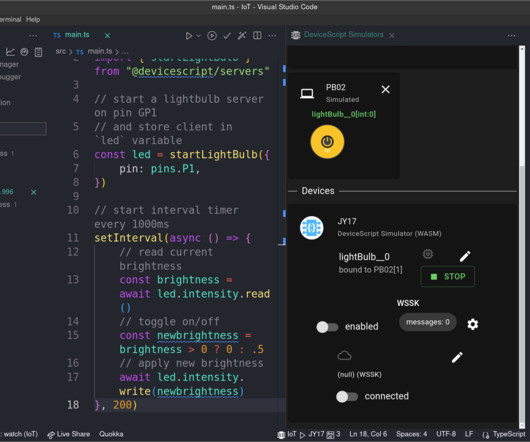The width and height of the screenshot is (530, 442).
Task: Click the src breadcrumb
Action: click(x=61, y=51)
